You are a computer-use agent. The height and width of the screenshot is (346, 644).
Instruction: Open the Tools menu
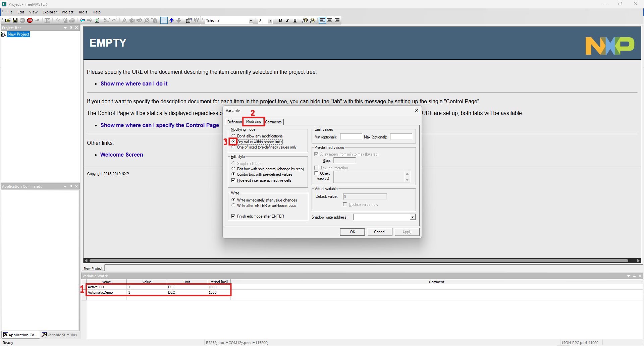[x=83, y=12]
